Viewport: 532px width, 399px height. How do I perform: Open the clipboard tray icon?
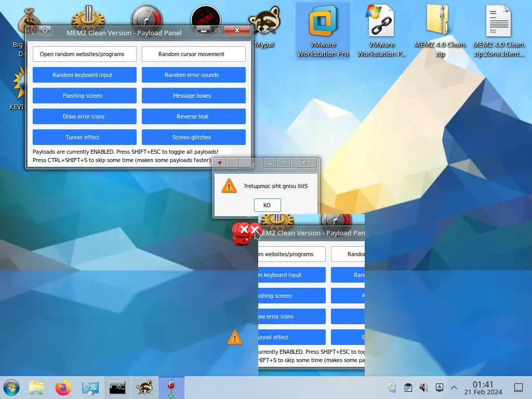pos(408,388)
